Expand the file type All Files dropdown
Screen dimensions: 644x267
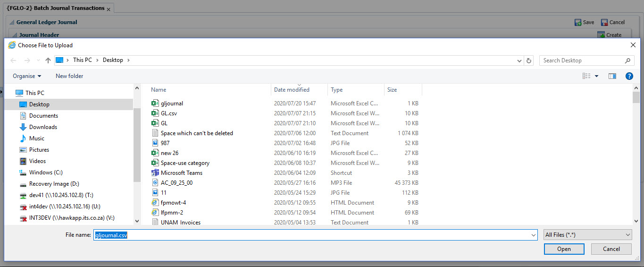(x=587, y=235)
